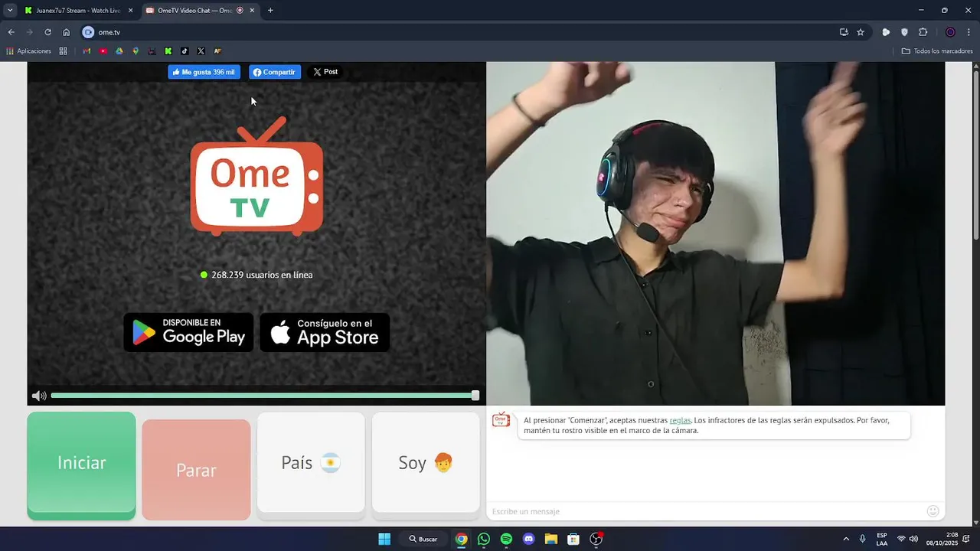Open the App Store badge
The height and width of the screenshot is (551, 980).
point(325,332)
